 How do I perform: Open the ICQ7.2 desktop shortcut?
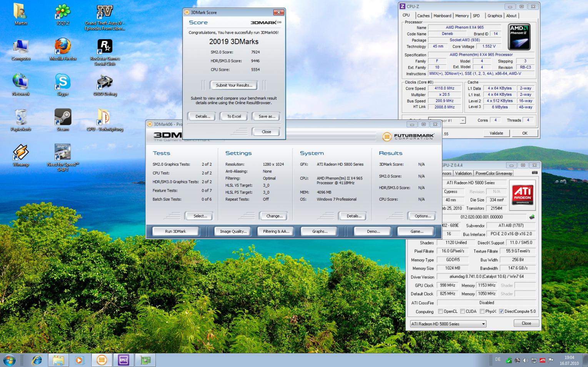63,14
